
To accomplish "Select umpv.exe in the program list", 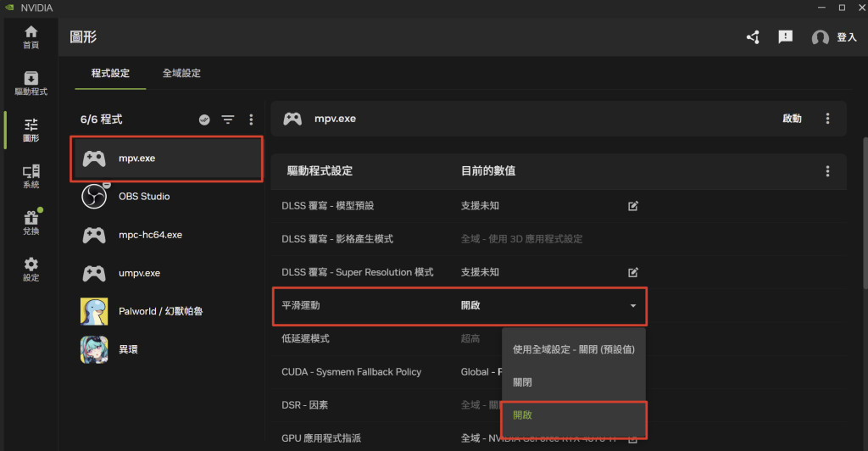I will click(167, 273).
